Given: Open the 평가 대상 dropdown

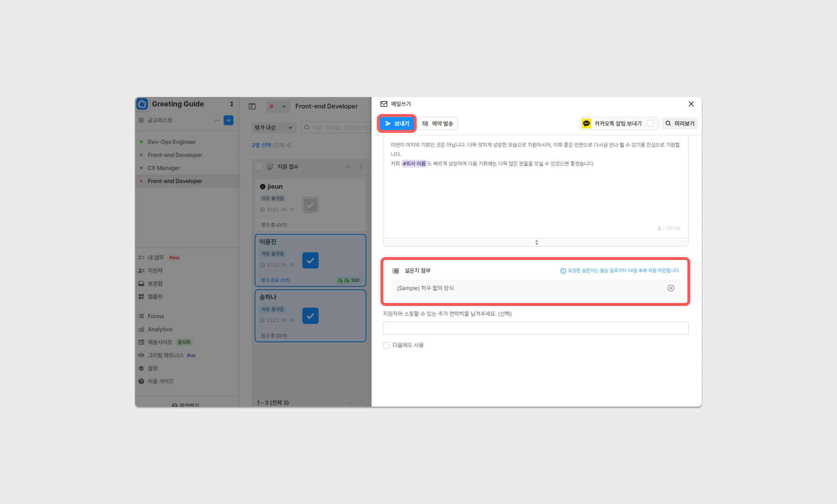Looking at the screenshot, I should pyautogui.click(x=274, y=127).
